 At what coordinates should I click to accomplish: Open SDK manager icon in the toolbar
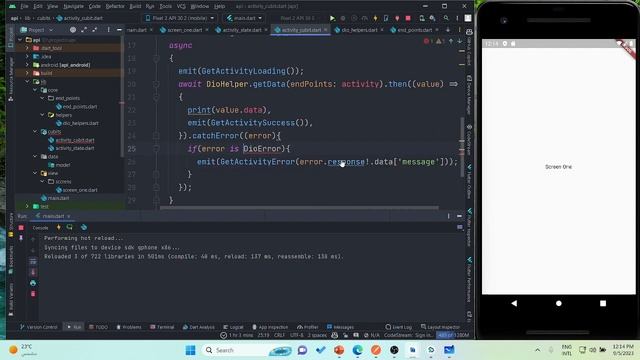[x=432, y=18]
